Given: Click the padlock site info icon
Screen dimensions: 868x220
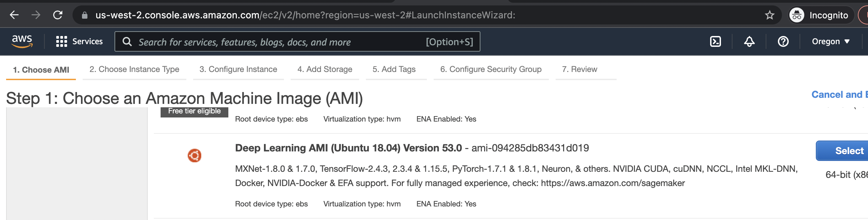Looking at the screenshot, I should click(x=85, y=15).
